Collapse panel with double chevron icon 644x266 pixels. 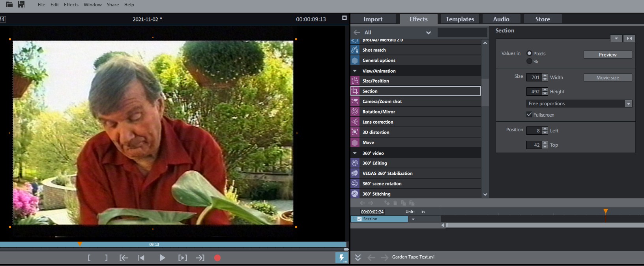coord(358,258)
